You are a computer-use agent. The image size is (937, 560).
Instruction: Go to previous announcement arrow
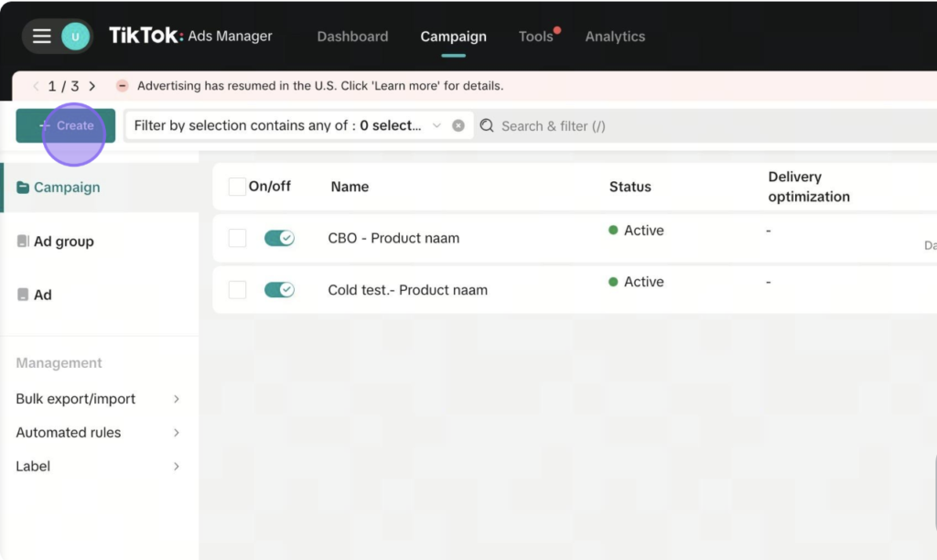click(x=36, y=86)
